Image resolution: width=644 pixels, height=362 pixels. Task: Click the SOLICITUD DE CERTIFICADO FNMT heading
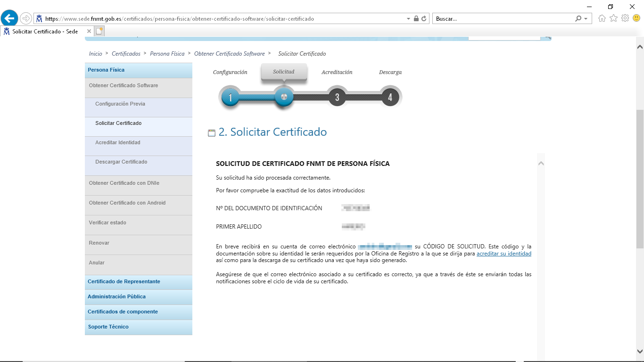coord(303,164)
